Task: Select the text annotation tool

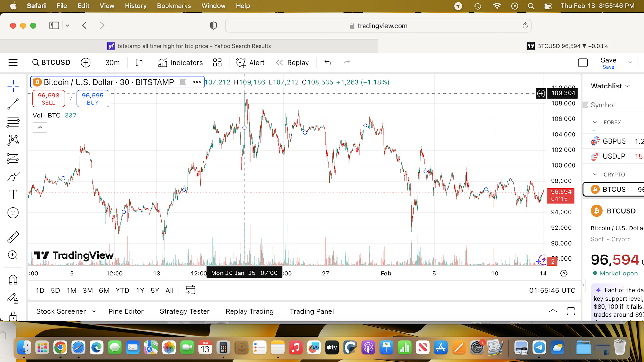Action: [13, 195]
